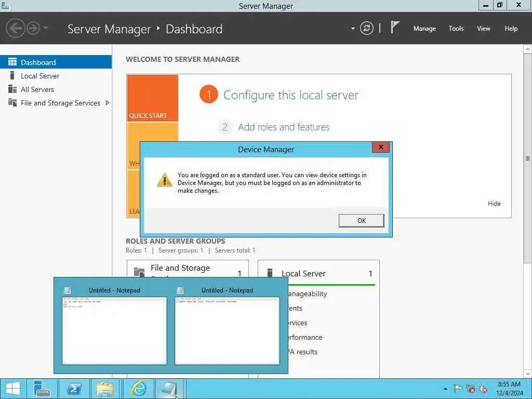Click OK in Device Manager dialog
The image size is (532, 399).
pyautogui.click(x=362, y=220)
